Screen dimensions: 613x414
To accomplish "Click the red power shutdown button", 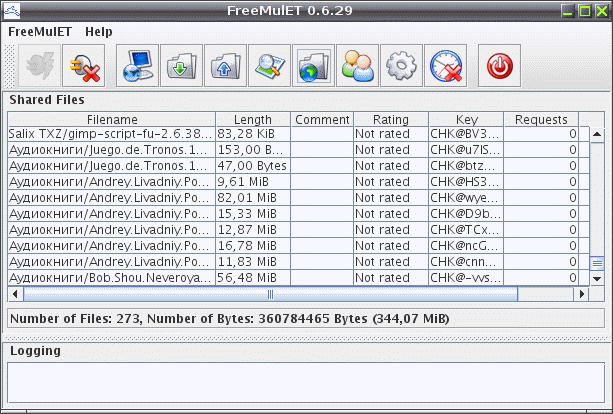I will [x=499, y=66].
